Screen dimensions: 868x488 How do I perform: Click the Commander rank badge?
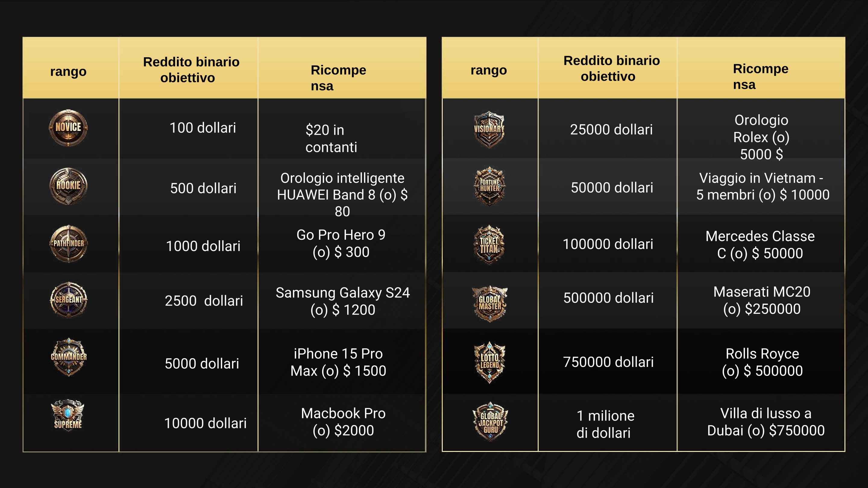[69, 357]
